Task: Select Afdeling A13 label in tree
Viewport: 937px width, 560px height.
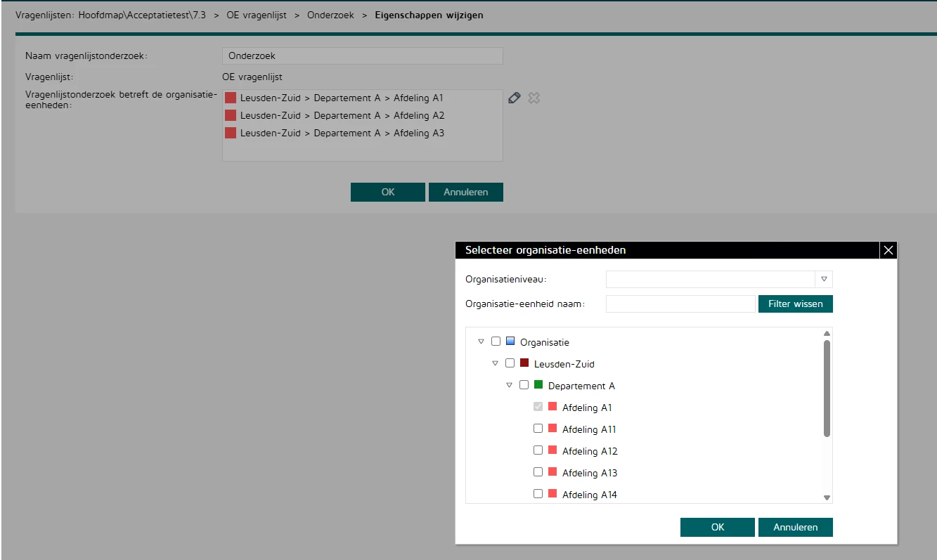Action: click(590, 473)
